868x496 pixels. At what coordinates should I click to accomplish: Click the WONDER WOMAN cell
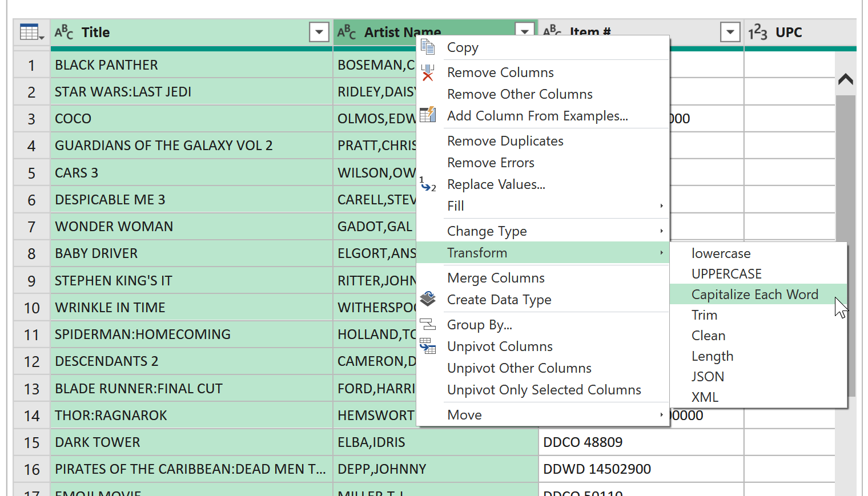pos(191,227)
